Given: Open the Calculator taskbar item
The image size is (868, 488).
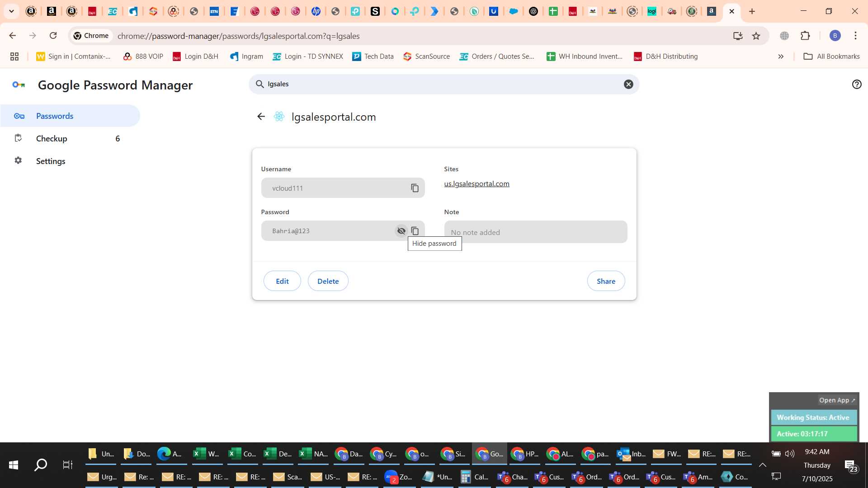Looking at the screenshot, I should point(475,477).
